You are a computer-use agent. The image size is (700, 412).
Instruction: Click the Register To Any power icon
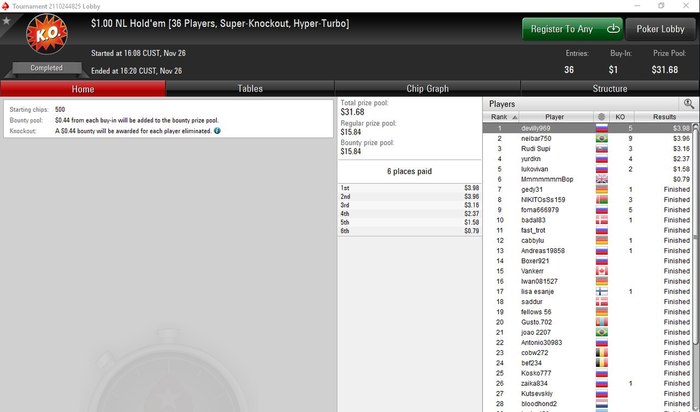[613, 29]
